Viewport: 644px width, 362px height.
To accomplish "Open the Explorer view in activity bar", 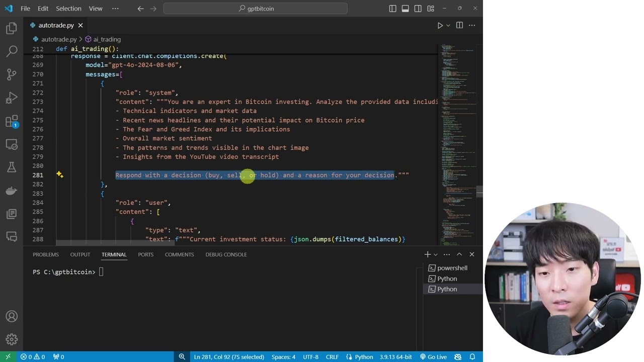I will [12, 28].
